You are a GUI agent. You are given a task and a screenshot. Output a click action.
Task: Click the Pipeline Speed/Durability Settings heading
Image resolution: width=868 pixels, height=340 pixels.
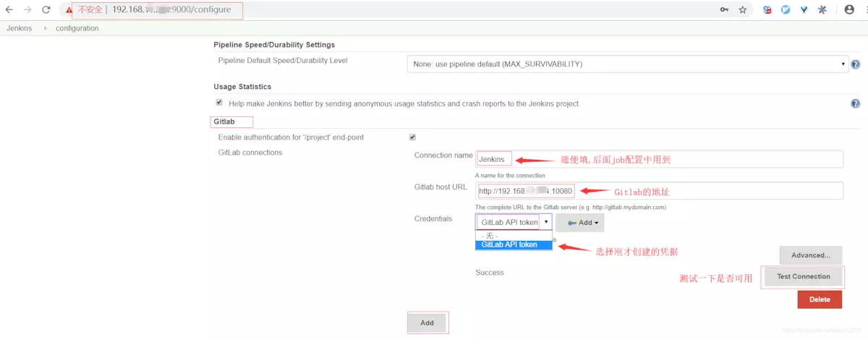tap(274, 45)
